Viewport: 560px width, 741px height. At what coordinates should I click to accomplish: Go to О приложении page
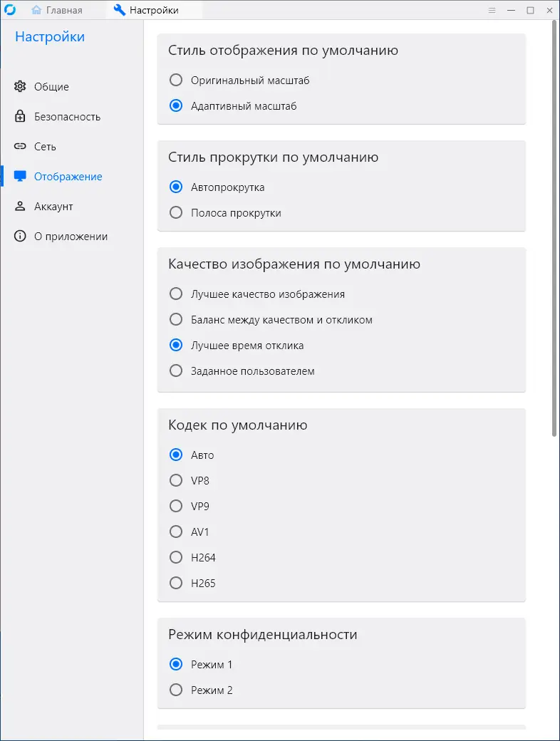pyautogui.click(x=71, y=237)
